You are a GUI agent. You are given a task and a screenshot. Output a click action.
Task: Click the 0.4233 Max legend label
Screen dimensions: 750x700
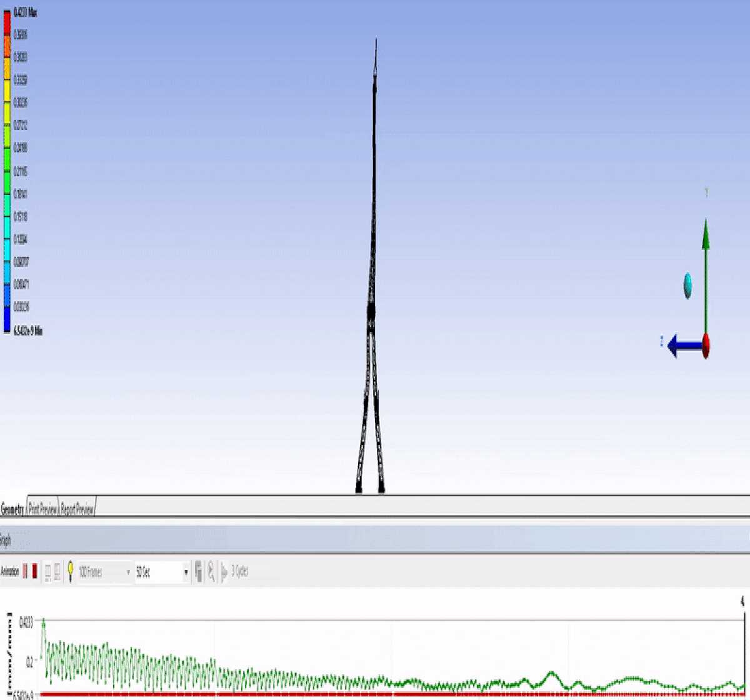point(26,12)
